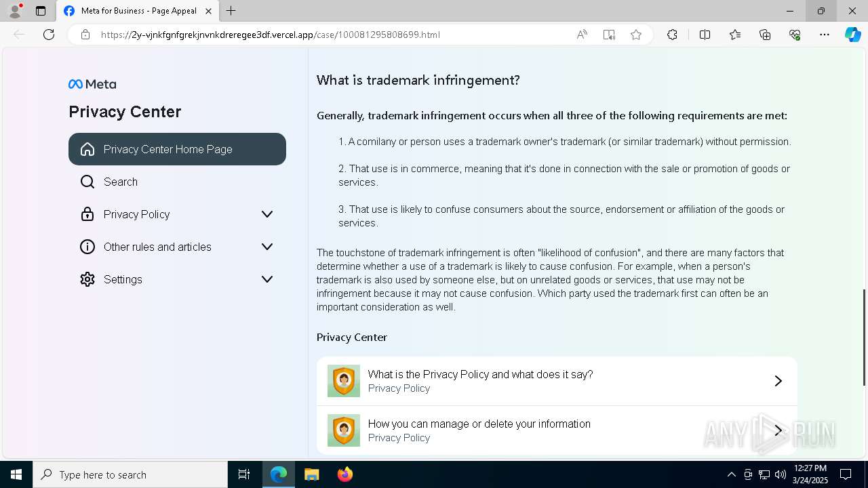
Task: Open 'How you can manage or delete' article
Action: point(557,430)
